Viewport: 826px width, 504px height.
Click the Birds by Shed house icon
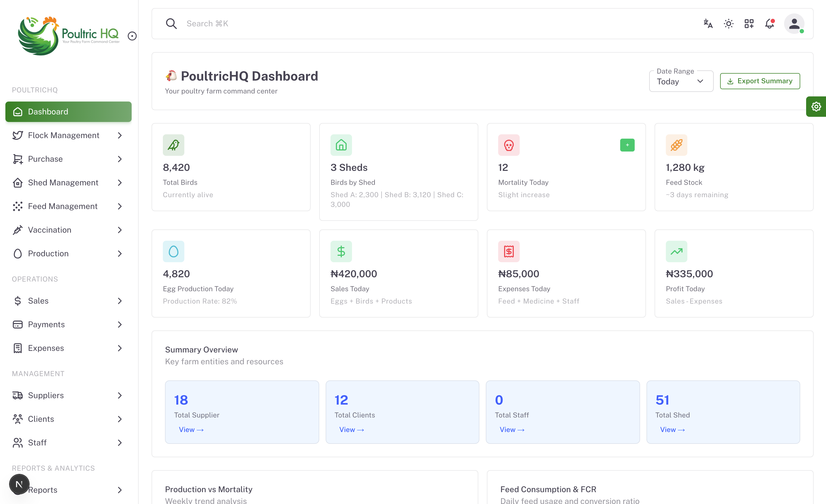click(341, 145)
